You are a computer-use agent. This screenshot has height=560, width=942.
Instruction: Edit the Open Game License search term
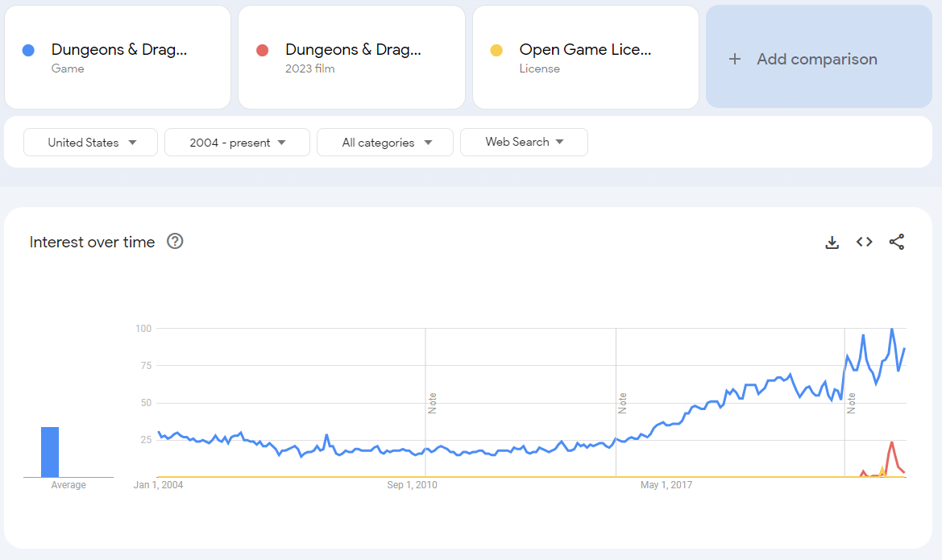585,50
